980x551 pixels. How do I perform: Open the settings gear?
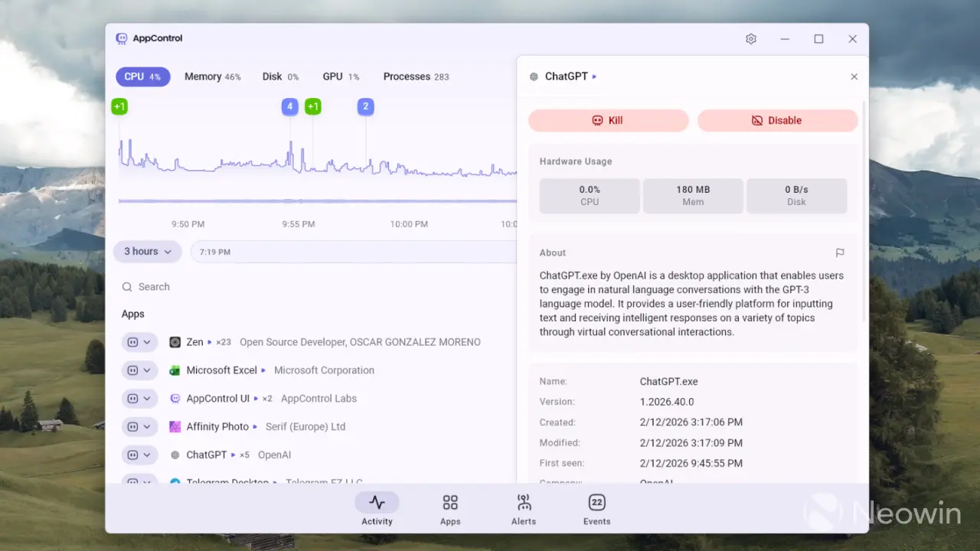tap(751, 38)
